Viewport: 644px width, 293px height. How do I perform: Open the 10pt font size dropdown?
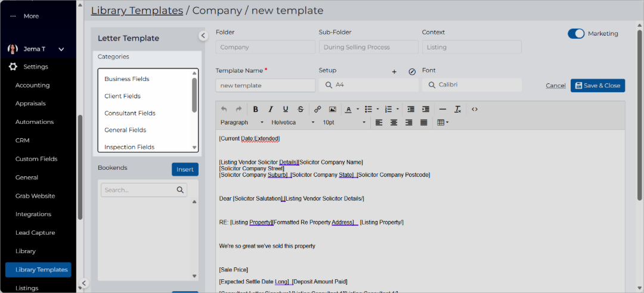pyautogui.click(x=344, y=122)
